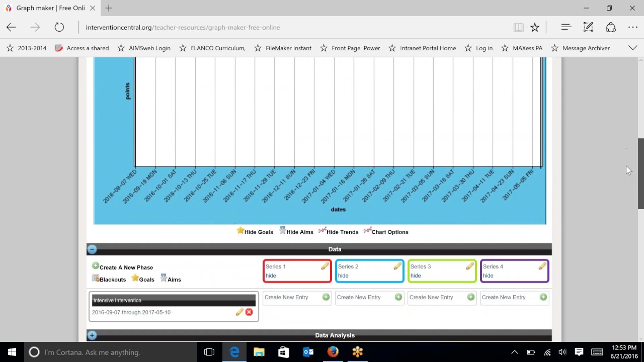Hide Series 2 data on the chart
This screenshot has height=362, width=644.
(343, 276)
